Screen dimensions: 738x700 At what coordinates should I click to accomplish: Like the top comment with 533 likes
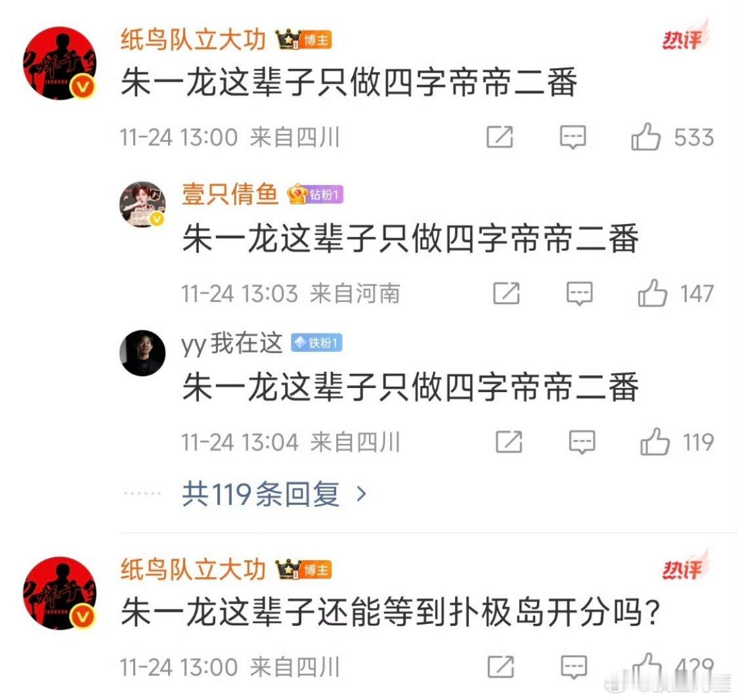coord(646,137)
